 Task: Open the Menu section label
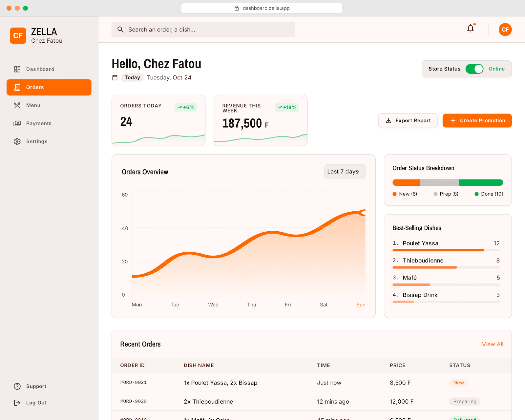coord(33,105)
